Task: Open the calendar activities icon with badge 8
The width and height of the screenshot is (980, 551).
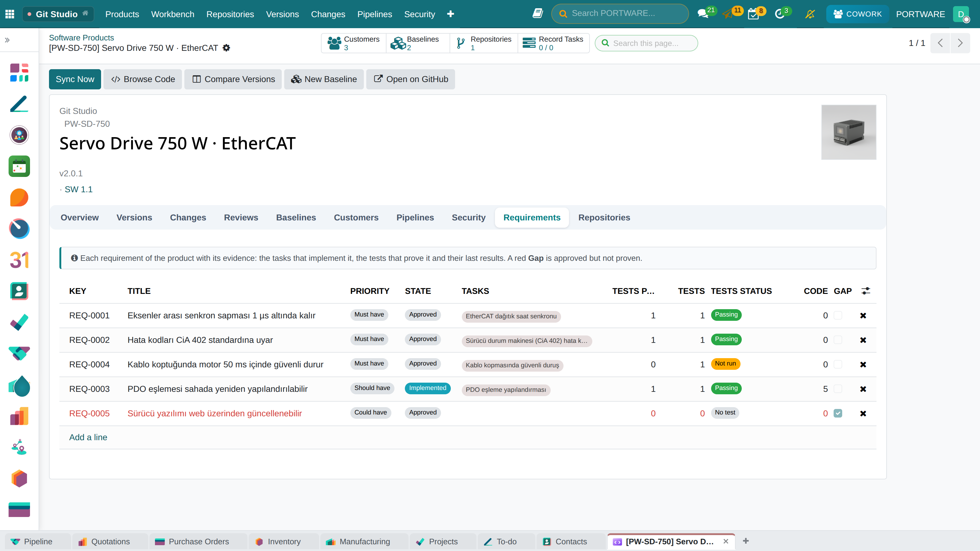Action: click(x=753, y=14)
